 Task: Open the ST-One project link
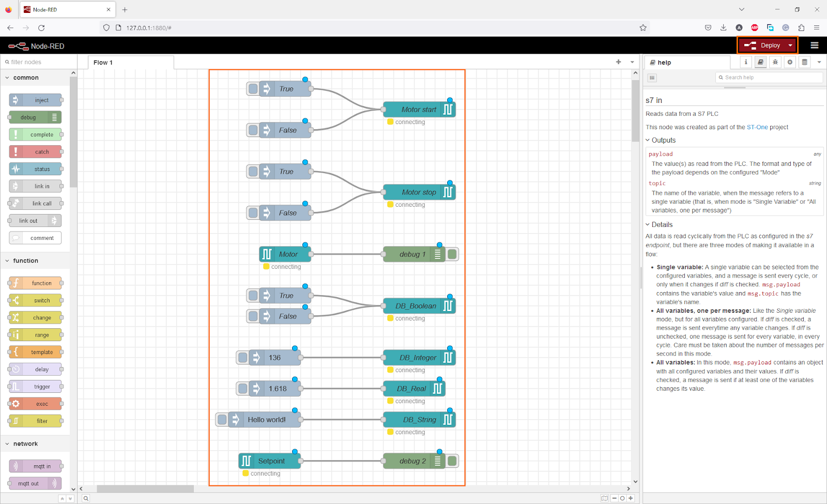click(757, 127)
